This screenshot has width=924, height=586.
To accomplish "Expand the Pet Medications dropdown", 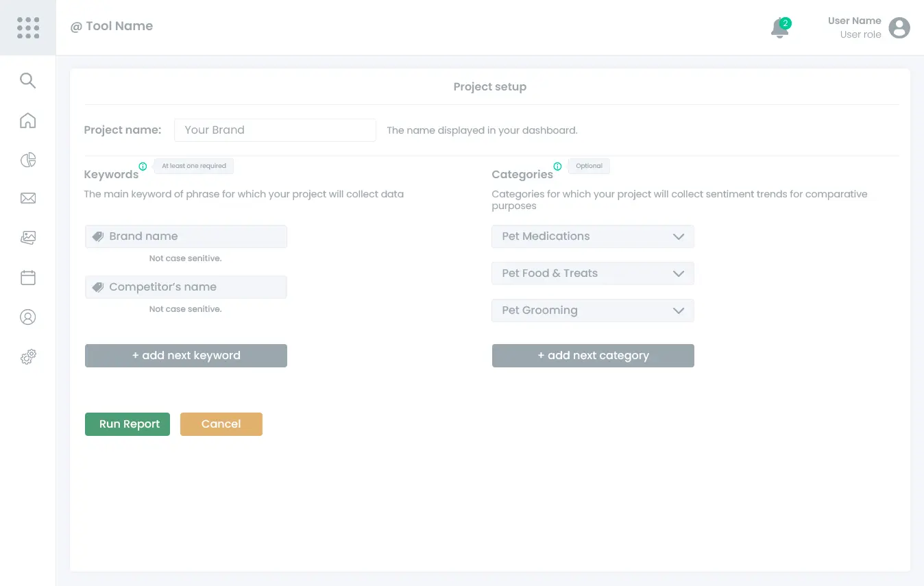I will coord(593,236).
